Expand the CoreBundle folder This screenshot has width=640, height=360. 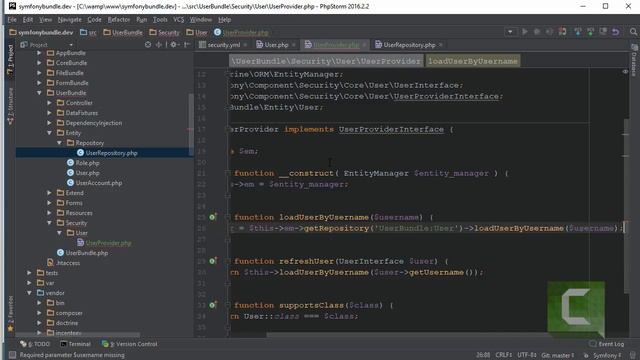pos(39,63)
